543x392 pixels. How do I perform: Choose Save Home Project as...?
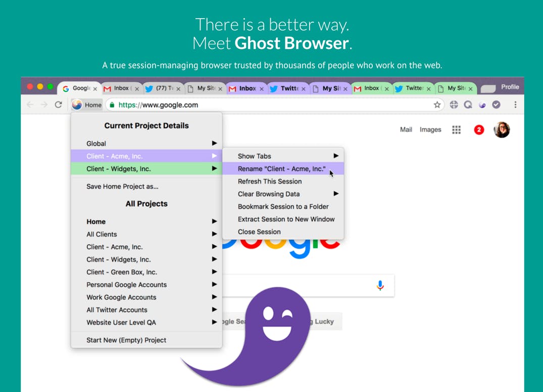click(146, 186)
